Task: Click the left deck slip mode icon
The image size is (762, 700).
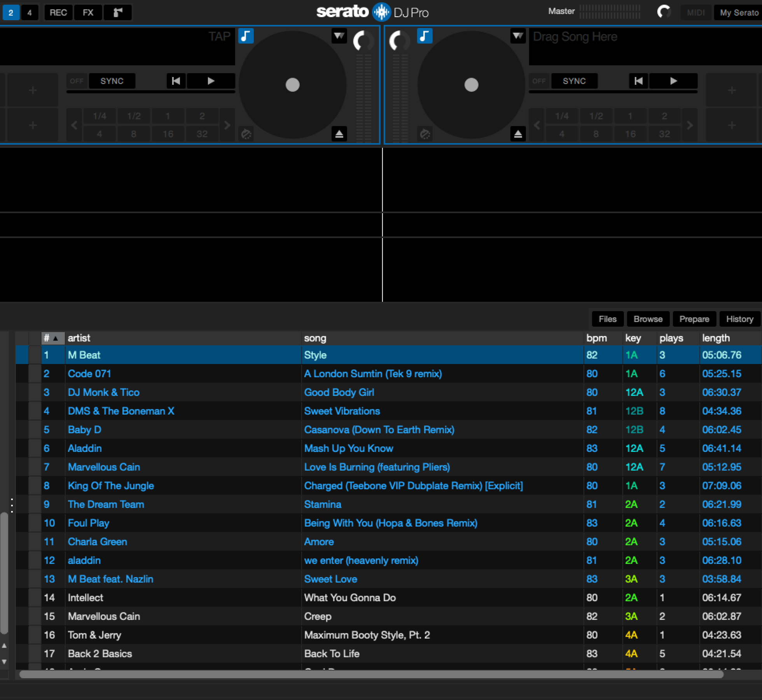Action: [246, 134]
